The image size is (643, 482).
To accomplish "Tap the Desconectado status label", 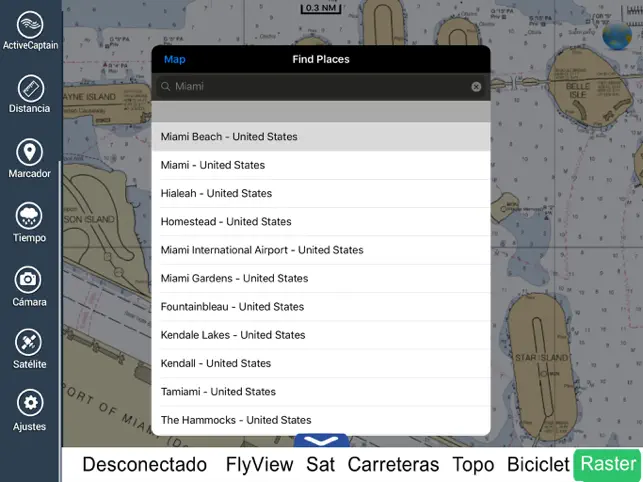I will 144,465.
